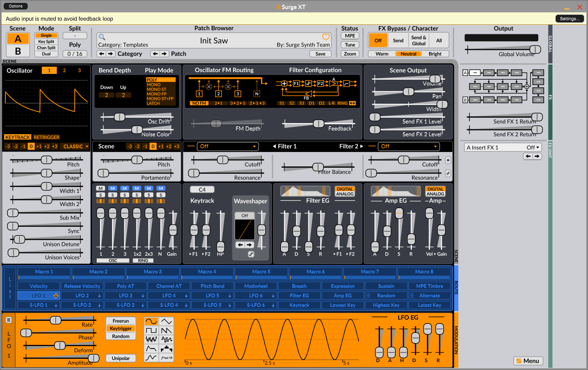Image resolution: width=588 pixels, height=370 pixels.
Task: Toggle filter cutoff link icon
Action: pyautogui.click(x=448, y=173)
